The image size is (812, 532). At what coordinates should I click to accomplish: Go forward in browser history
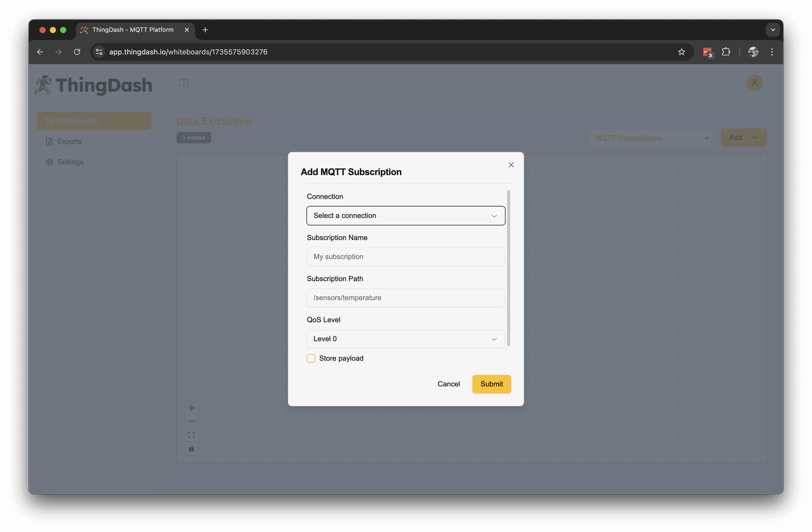(58, 52)
